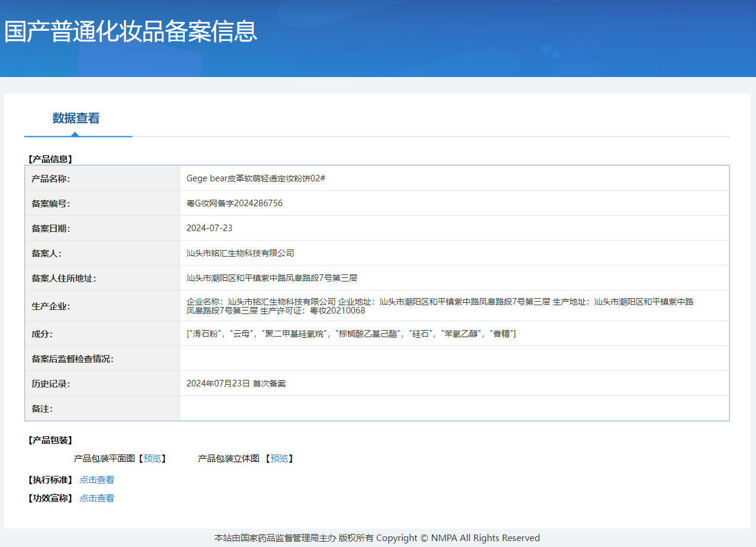Select address 汕头市潮阳区和平镇紫中路凤皋路段7号第三层
This screenshot has width=756, height=547.
click(x=272, y=278)
